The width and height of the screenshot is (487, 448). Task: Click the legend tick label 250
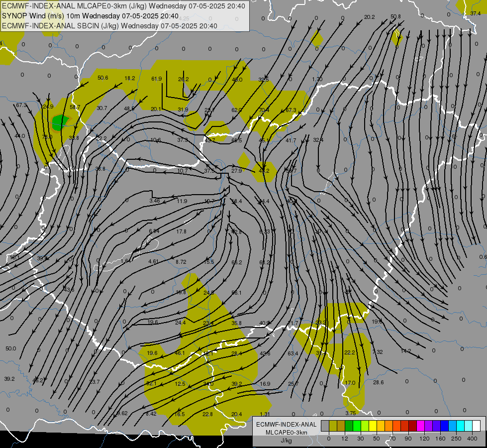(x=456, y=439)
